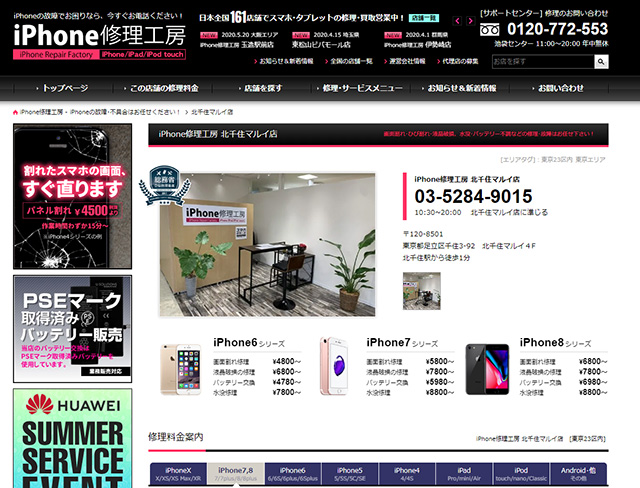The width and height of the screenshot is (640, 488).
Task: Open the cracked screen repair banner
Action: (x=72, y=196)
